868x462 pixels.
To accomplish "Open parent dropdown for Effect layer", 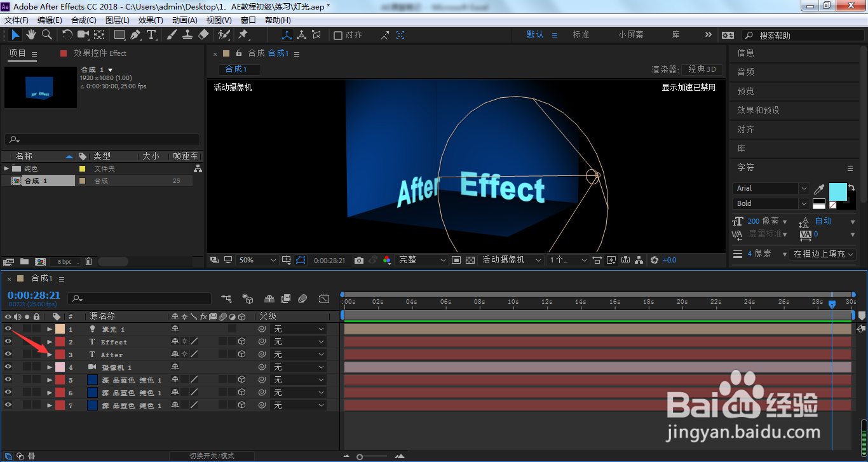I will 298,342.
